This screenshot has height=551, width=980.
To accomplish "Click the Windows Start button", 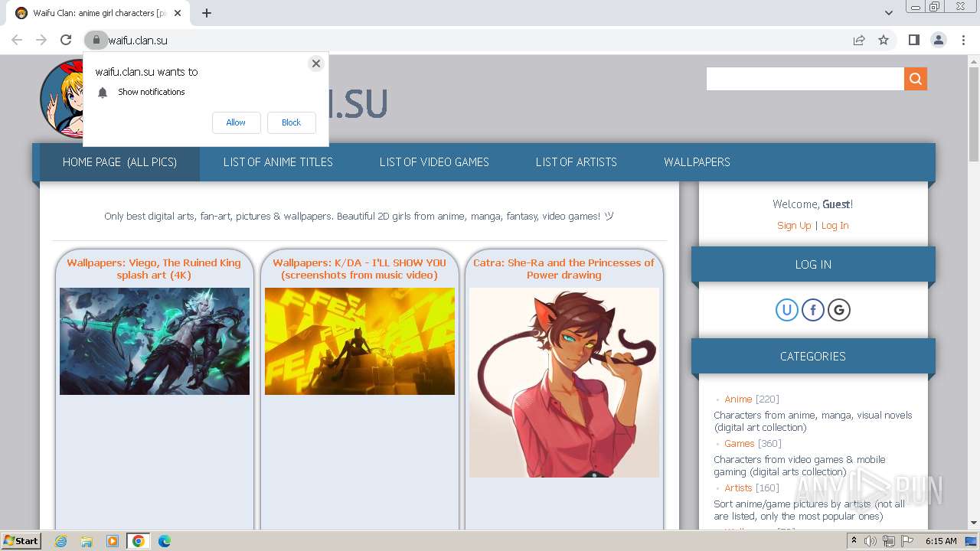I will [21, 541].
